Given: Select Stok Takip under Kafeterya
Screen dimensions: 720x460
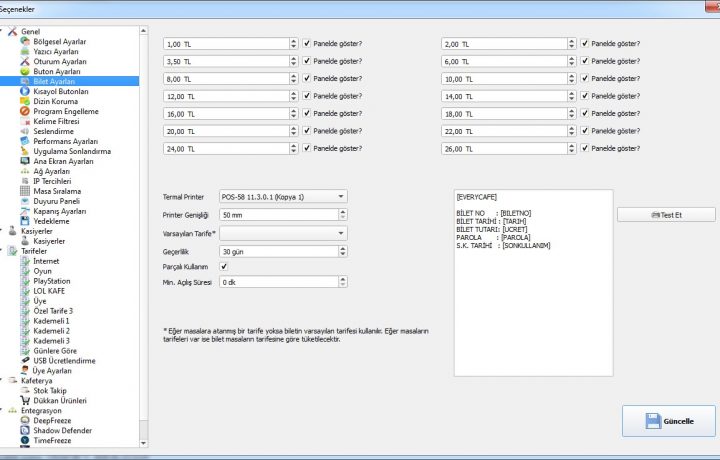Looking at the screenshot, I should (x=58, y=390).
